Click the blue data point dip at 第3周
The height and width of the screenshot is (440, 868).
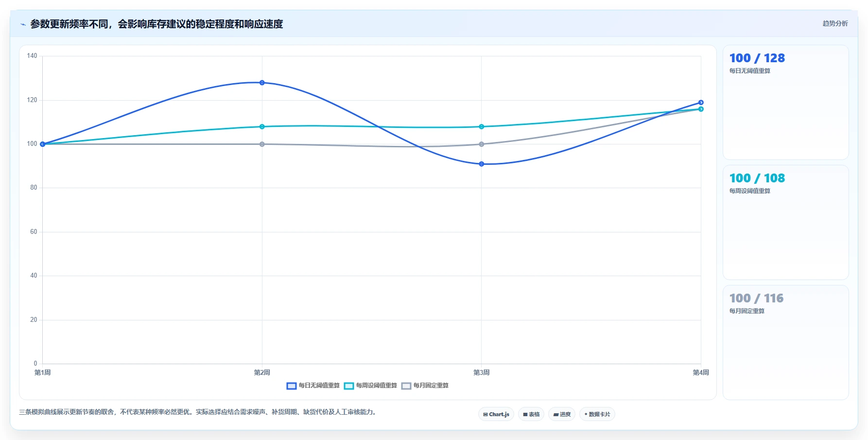482,164
